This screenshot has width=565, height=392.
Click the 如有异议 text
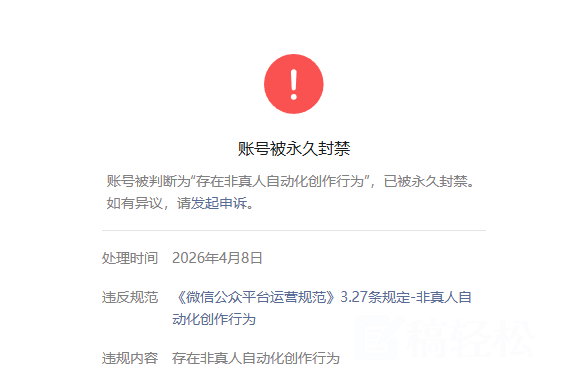click(134, 204)
